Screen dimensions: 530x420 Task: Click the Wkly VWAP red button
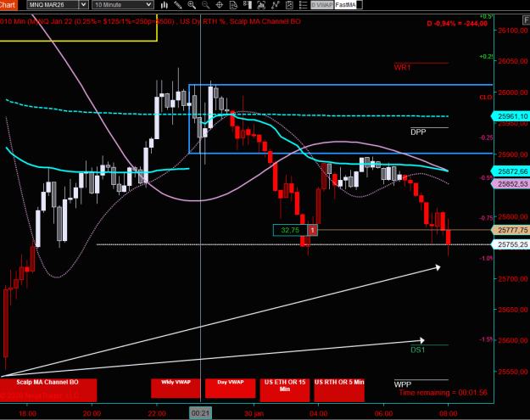pyautogui.click(x=176, y=389)
